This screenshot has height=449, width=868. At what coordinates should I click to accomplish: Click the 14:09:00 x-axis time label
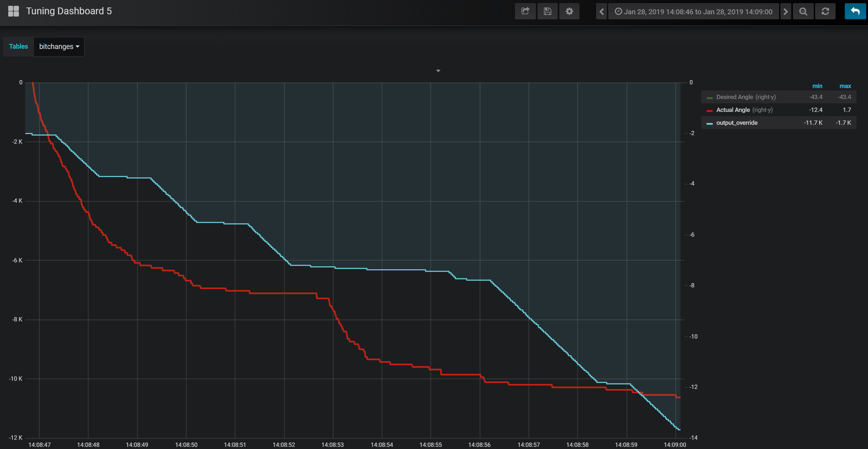pyautogui.click(x=675, y=445)
